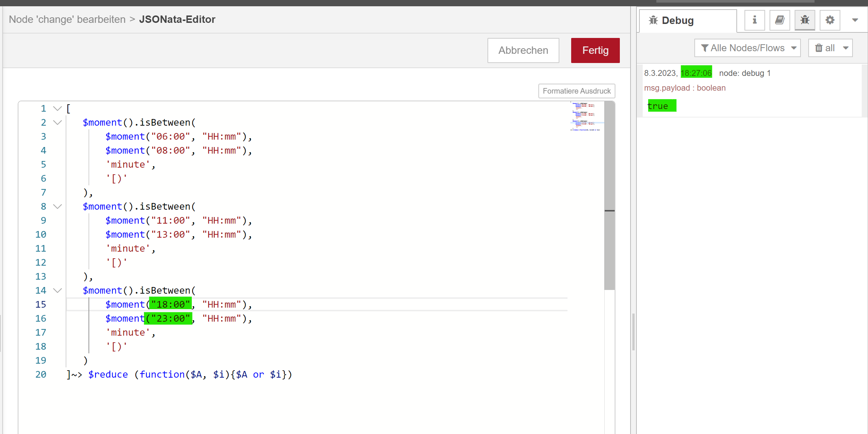This screenshot has width=868, height=434.
Task: Click Formatiere Ausdruck button
Action: tap(576, 91)
